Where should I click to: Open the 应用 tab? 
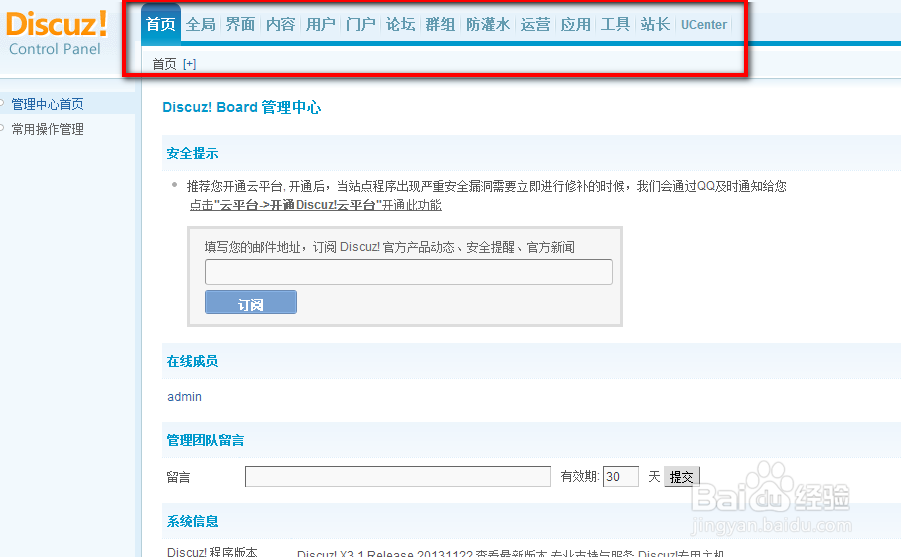[576, 24]
